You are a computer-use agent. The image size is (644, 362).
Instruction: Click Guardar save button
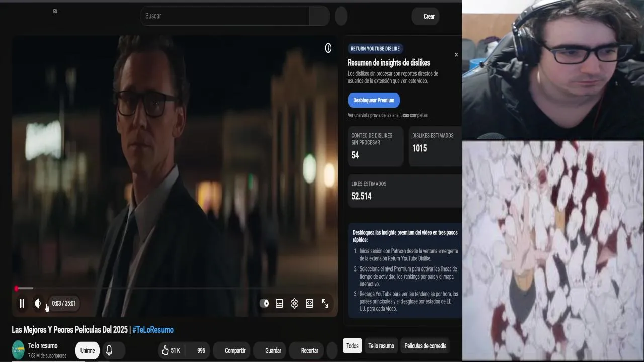point(271,350)
